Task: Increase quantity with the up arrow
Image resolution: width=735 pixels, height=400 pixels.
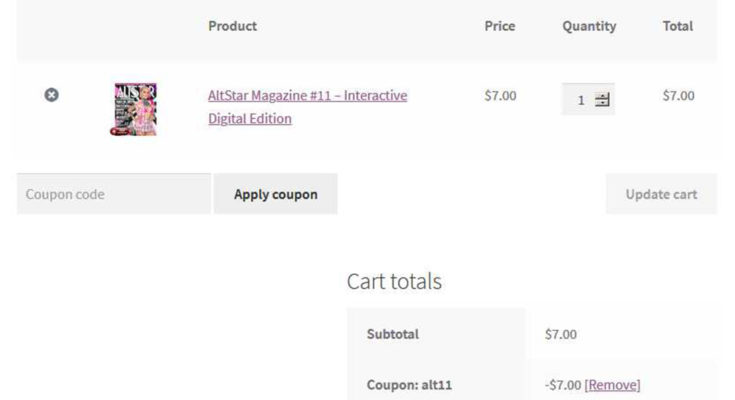Action: (602, 96)
